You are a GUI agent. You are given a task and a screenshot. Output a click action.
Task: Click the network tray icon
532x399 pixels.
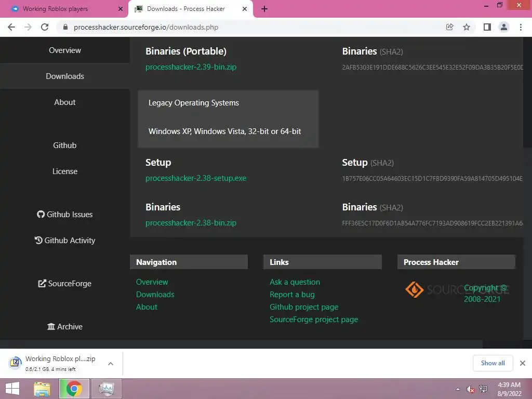[x=483, y=389]
